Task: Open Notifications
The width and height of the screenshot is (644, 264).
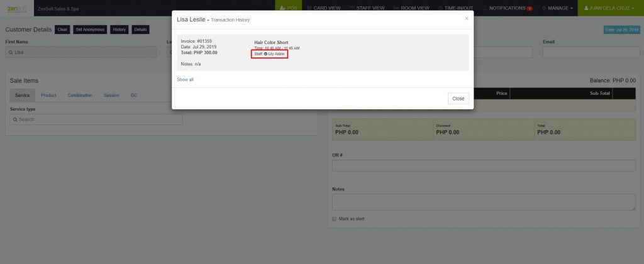Action: pos(508,8)
